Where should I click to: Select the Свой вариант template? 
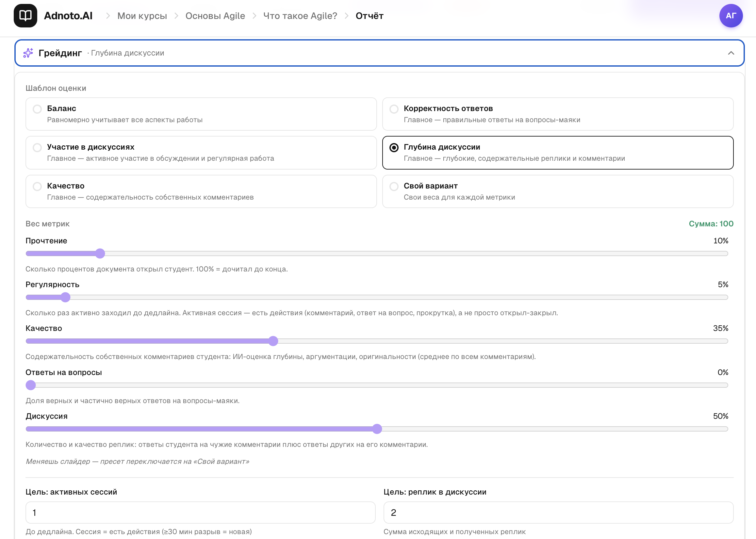558,191
